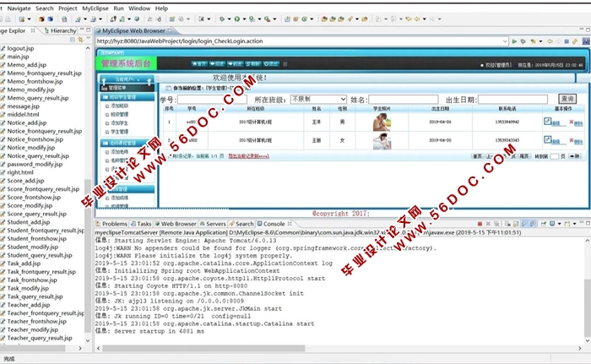Open the Web Browser bottom tab
The width and height of the screenshot is (591, 364).
click(176, 224)
